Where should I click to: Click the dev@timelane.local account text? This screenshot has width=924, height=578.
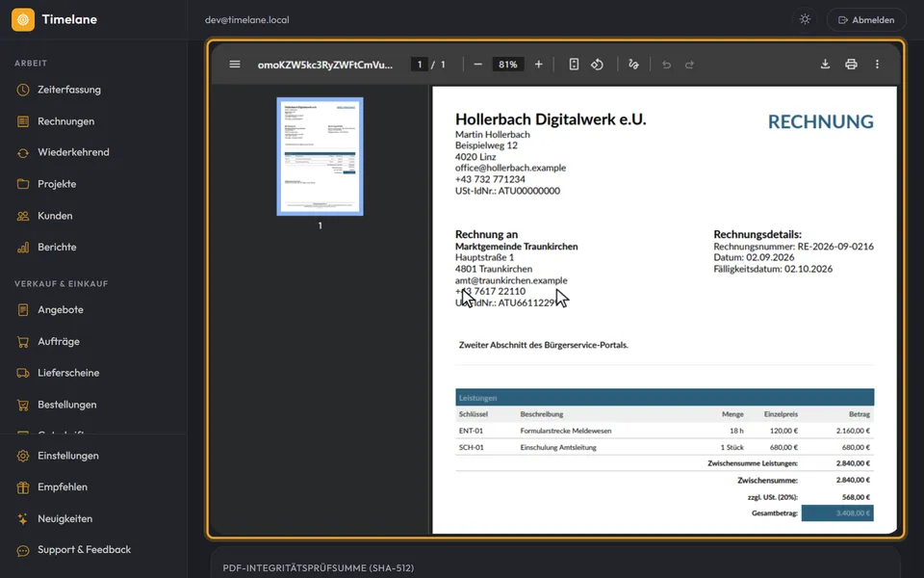[247, 19]
